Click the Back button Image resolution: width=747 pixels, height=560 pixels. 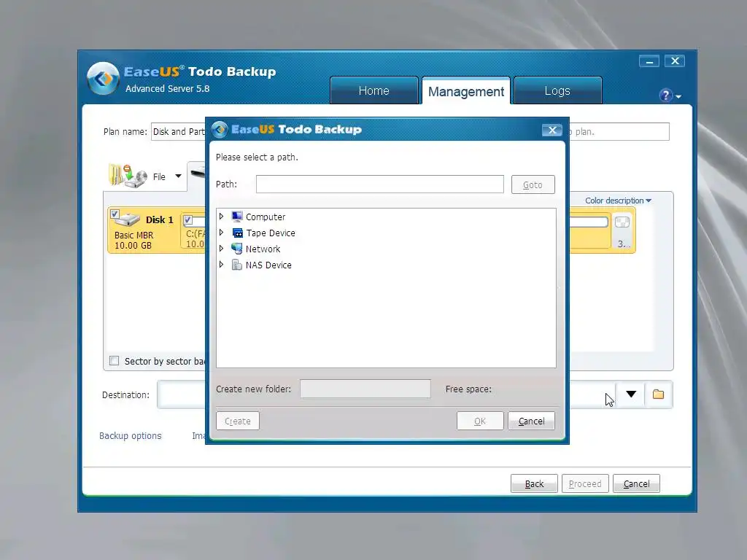tap(534, 484)
